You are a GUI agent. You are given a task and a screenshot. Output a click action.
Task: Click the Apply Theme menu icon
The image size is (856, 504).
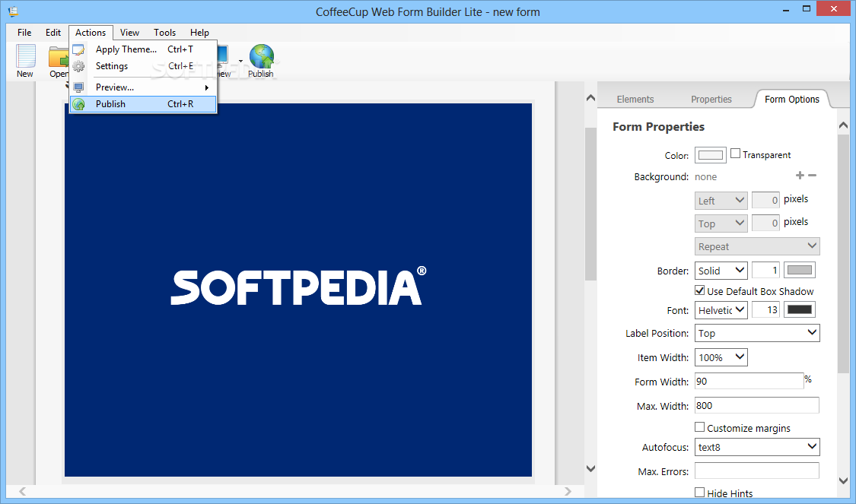pos(79,49)
